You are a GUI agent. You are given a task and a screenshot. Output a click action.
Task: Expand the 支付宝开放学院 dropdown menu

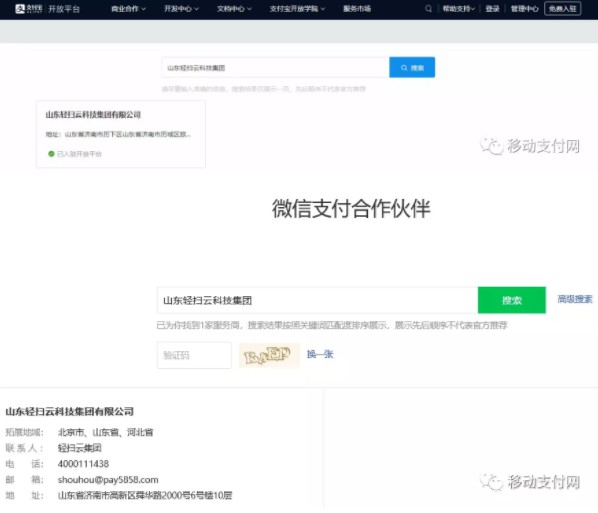click(x=297, y=9)
